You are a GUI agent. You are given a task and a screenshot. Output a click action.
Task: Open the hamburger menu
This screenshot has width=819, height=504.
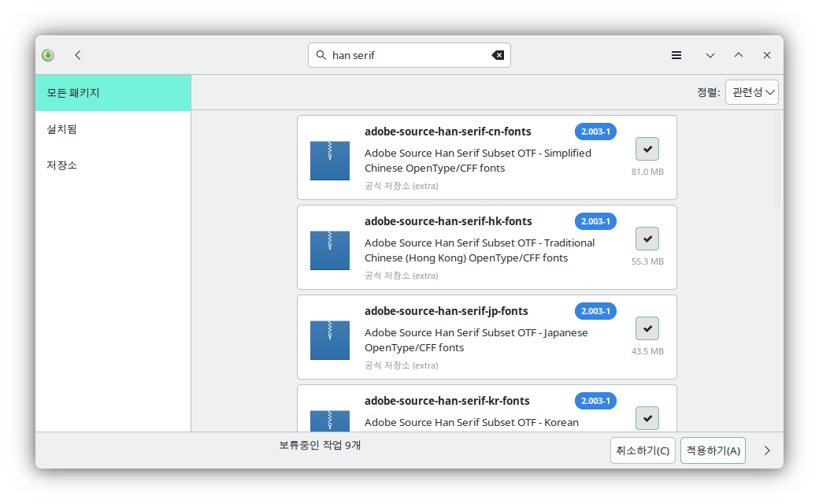tap(676, 55)
